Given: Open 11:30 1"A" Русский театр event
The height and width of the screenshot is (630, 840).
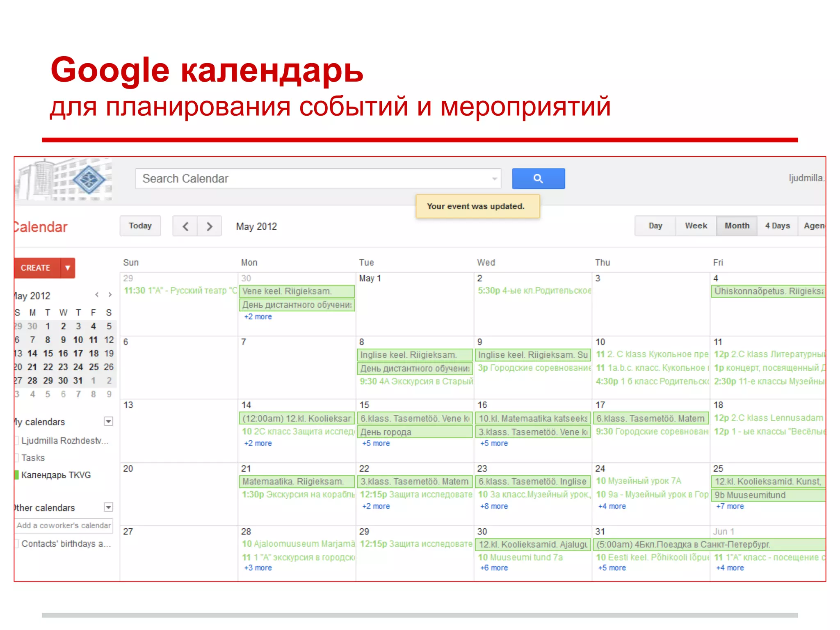Looking at the screenshot, I should 180,291.
